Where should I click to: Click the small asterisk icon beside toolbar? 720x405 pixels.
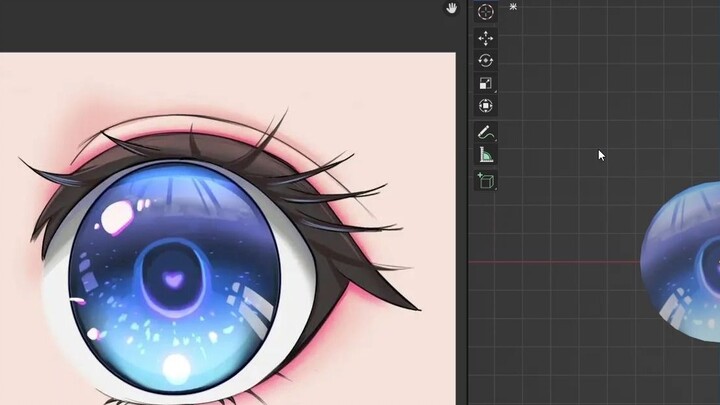tap(513, 7)
